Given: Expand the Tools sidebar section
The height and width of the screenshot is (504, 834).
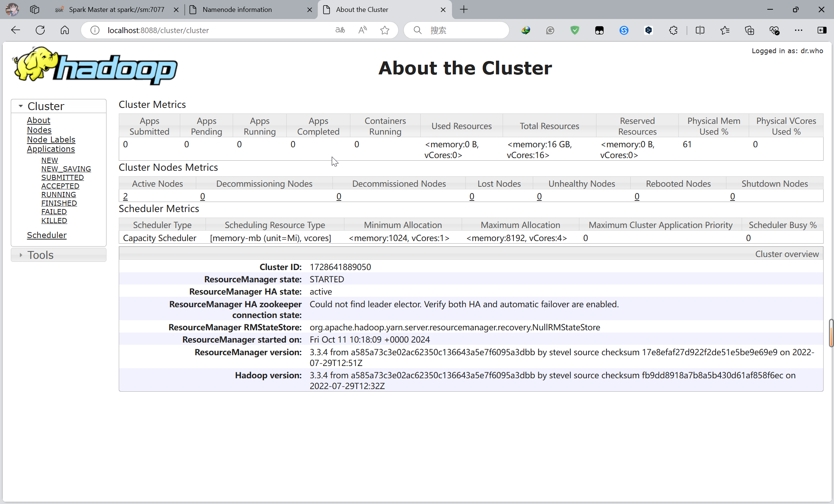Looking at the screenshot, I should point(21,255).
